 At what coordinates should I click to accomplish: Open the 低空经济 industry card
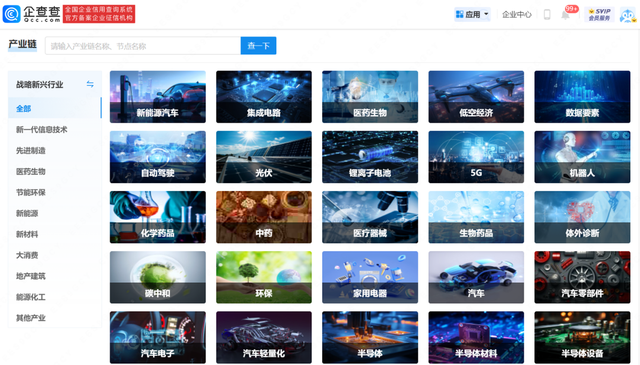[476, 97]
